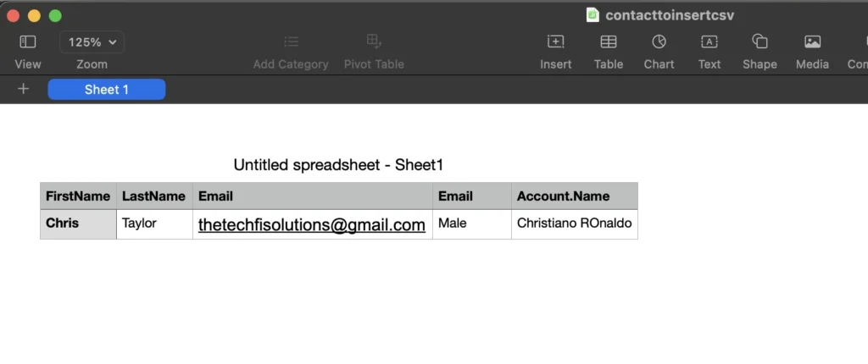The image size is (868, 364).
Task: Select the FirstName header cell
Action: click(x=78, y=196)
